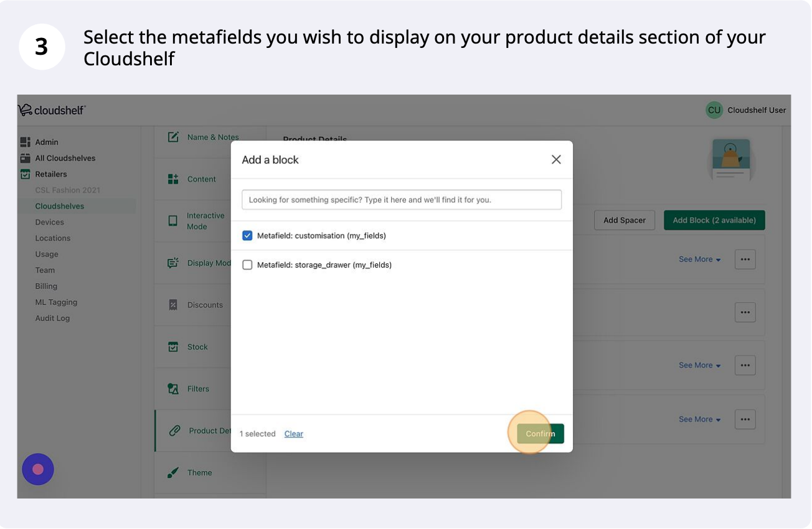Go to the Filters section
The height and width of the screenshot is (529, 812).
tap(198, 389)
